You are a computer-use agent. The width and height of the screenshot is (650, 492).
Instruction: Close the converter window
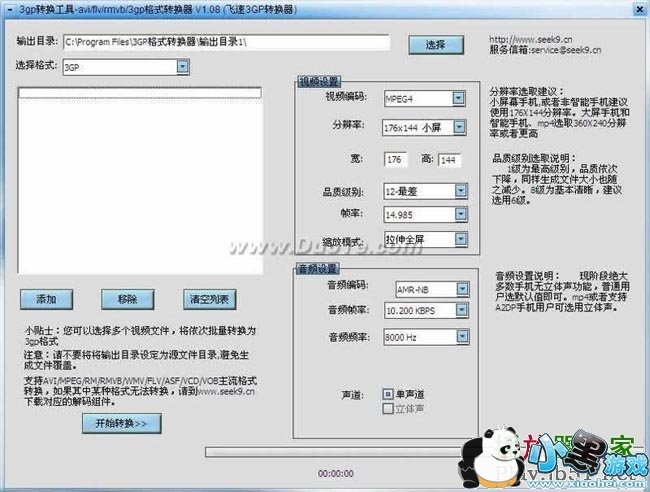point(640,9)
